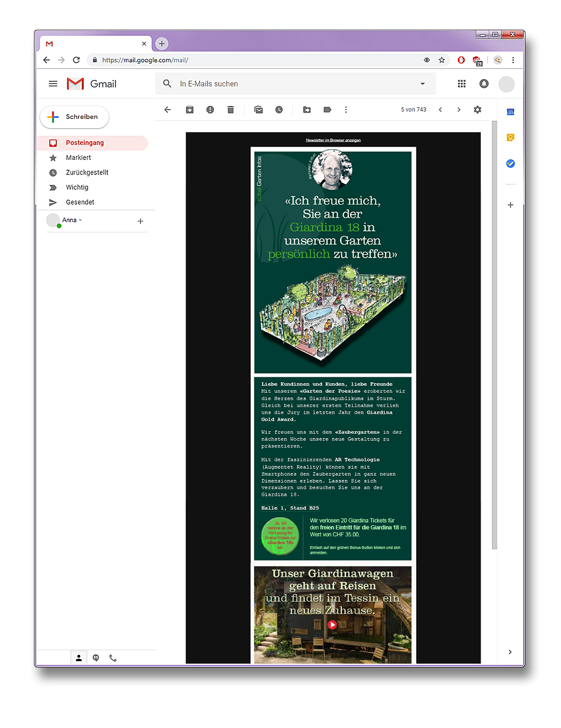Reload the page

click(76, 60)
